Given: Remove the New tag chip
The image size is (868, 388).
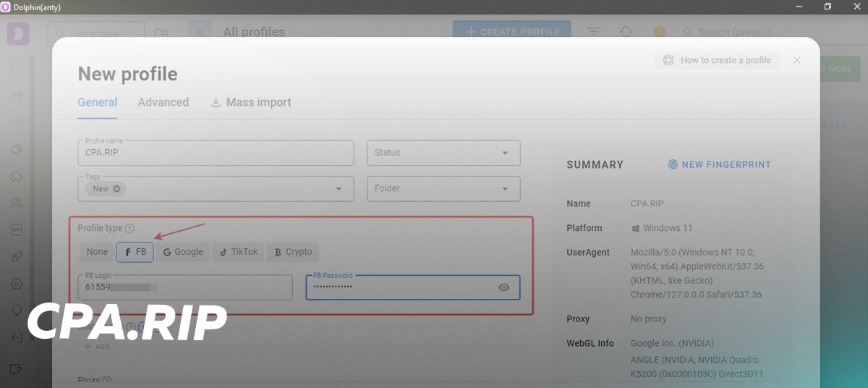Looking at the screenshot, I should click(116, 188).
